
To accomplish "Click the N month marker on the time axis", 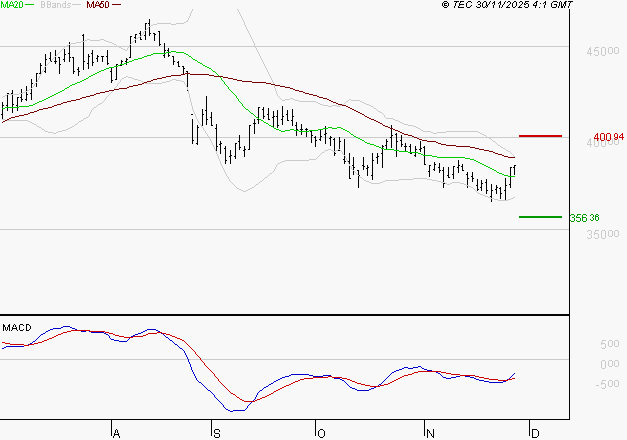I will 430,434.
